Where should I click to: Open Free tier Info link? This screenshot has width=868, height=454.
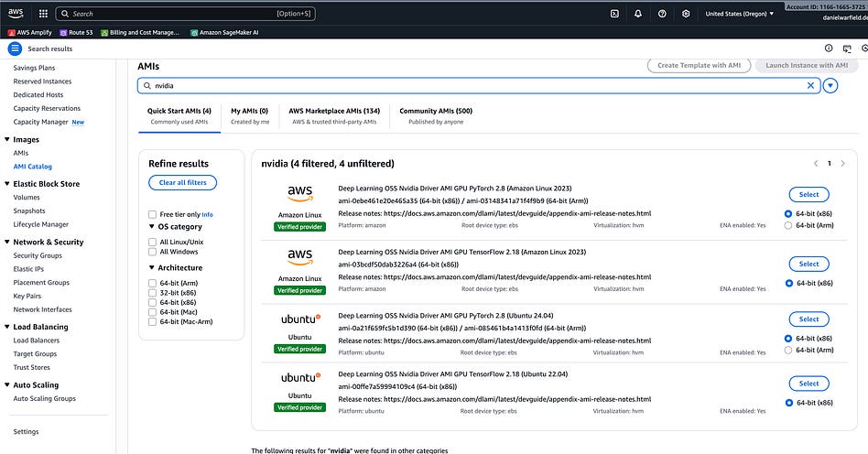point(207,215)
